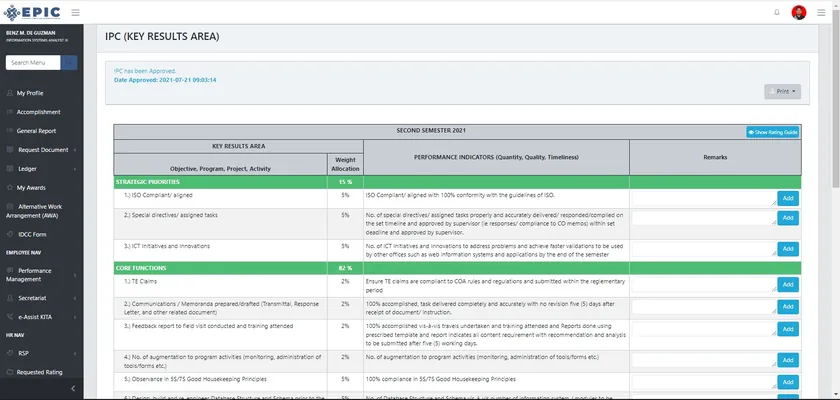Click remarks field for Communications / Memoranda row
This screenshot has height=400, width=840.
click(x=703, y=307)
